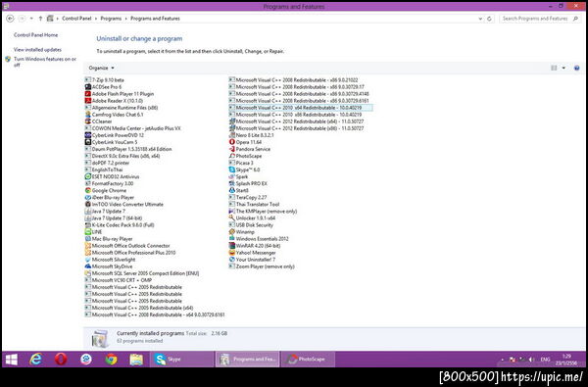Image resolution: width=588 pixels, height=387 pixels.
Task: Click ENG language indicator
Action: (x=545, y=360)
